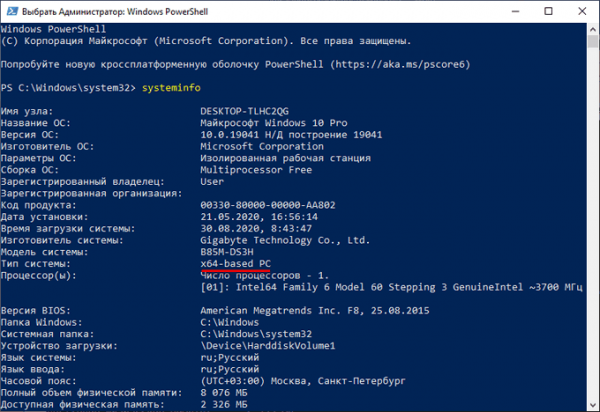
Task: Click install date '21.05.2020, 16:56:14'
Action: pyautogui.click(x=259, y=217)
